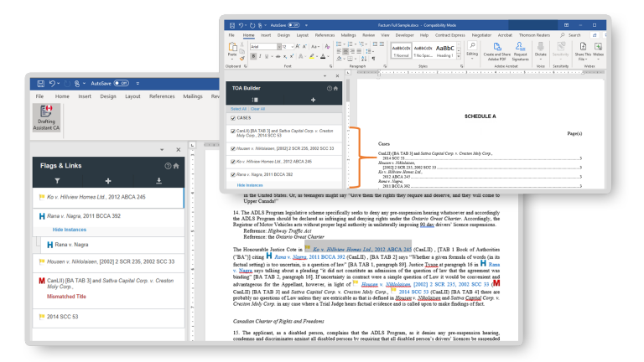Click the Sort icon in Paragraph group
This screenshot has height=362, width=644.
364,59
